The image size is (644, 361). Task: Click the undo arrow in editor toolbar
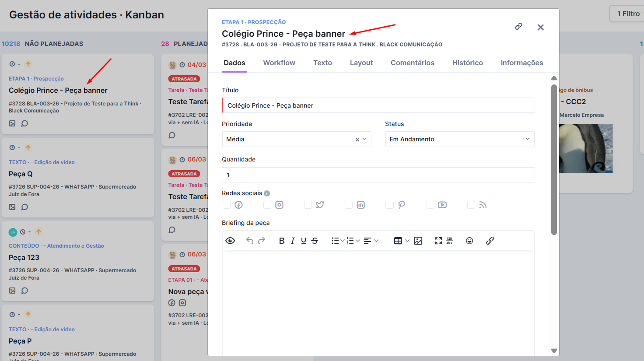pyautogui.click(x=250, y=240)
